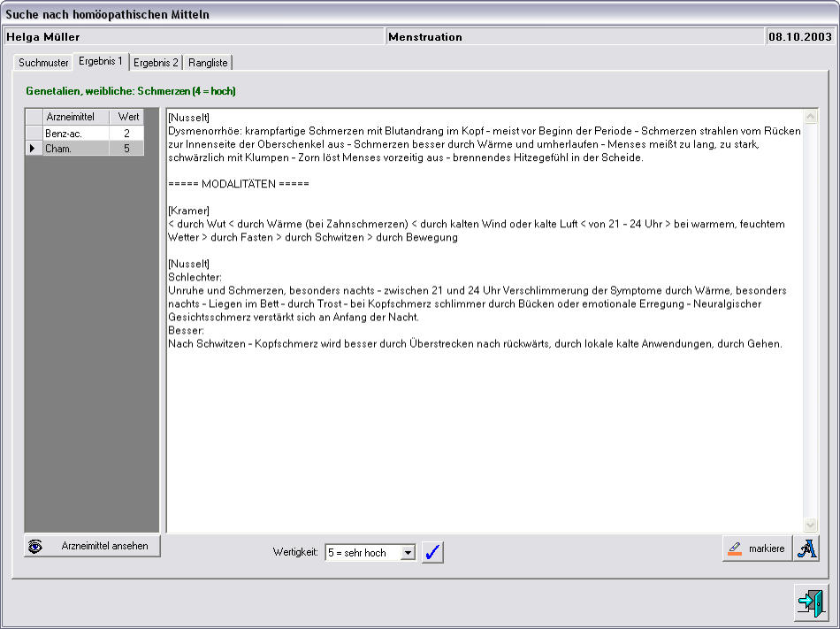The image size is (840, 629).
Task: Click the font 'A' formatting icon
Action: coord(806,548)
